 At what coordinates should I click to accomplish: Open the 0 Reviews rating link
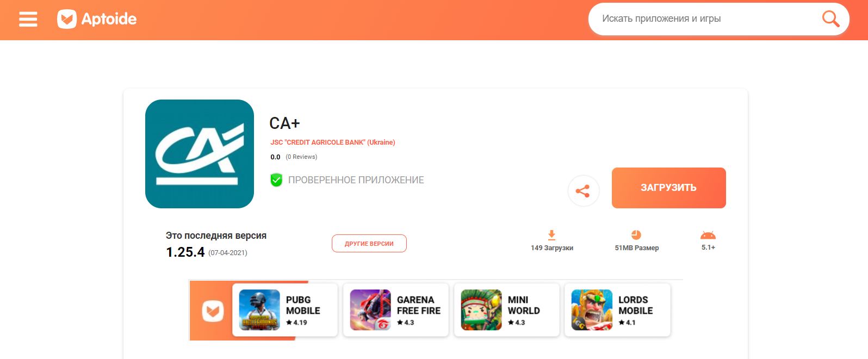click(301, 157)
